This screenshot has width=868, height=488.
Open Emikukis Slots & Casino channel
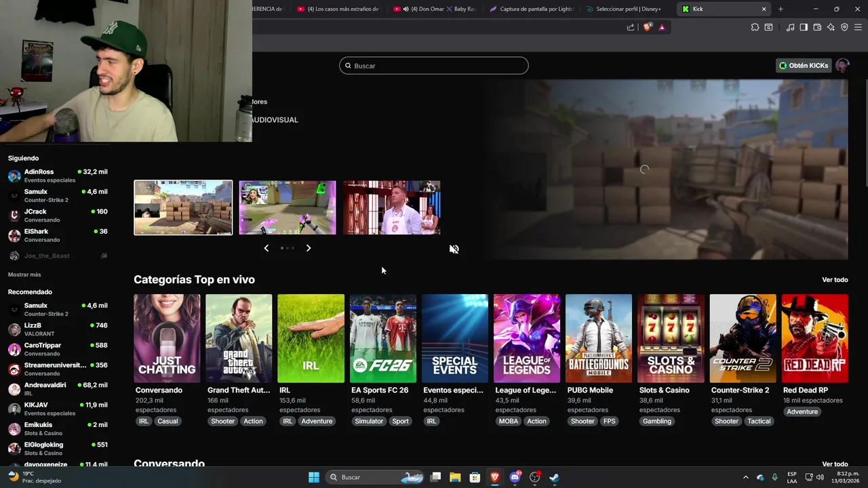(58, 428)
